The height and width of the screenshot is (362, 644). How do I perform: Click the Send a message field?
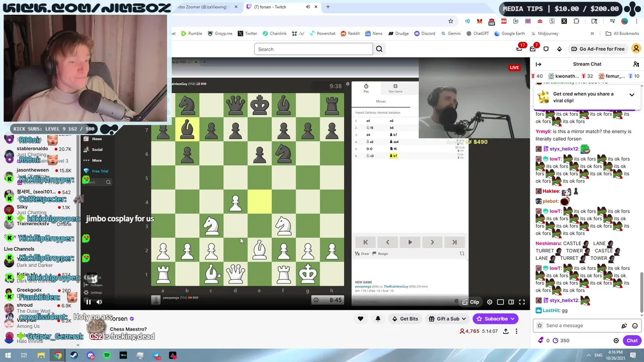pyautogui.click(x=579, y=325)
